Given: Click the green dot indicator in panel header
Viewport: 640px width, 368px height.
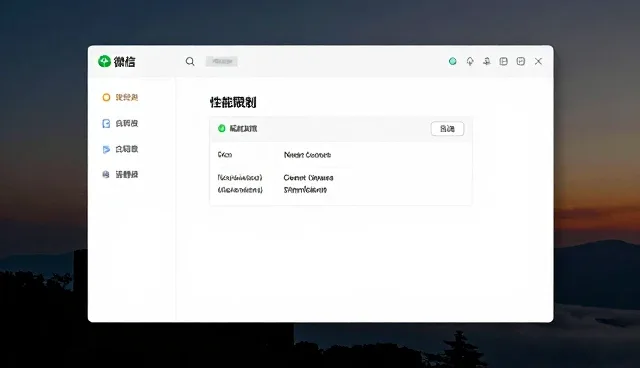Looking at the screenshot, I should pos(222,129).
